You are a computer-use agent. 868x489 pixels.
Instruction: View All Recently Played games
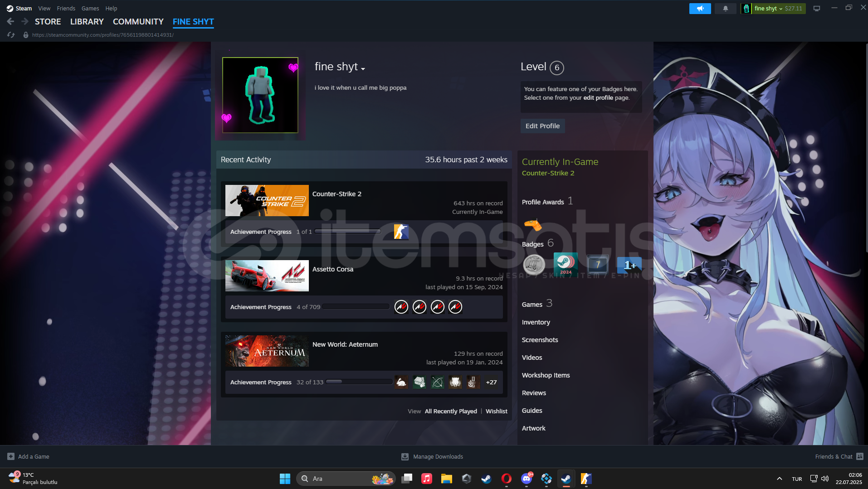pyautogui.click(x=451, y=411)
